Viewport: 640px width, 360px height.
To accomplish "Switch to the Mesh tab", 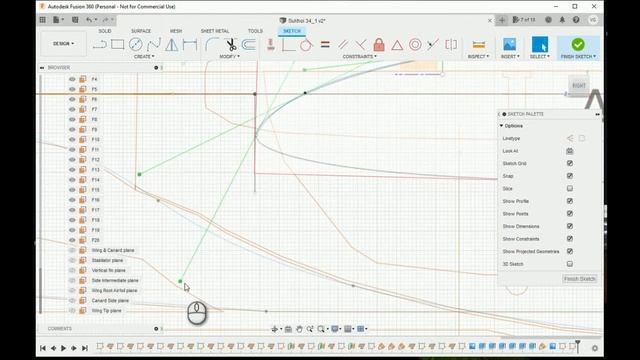I will point(176,31).
